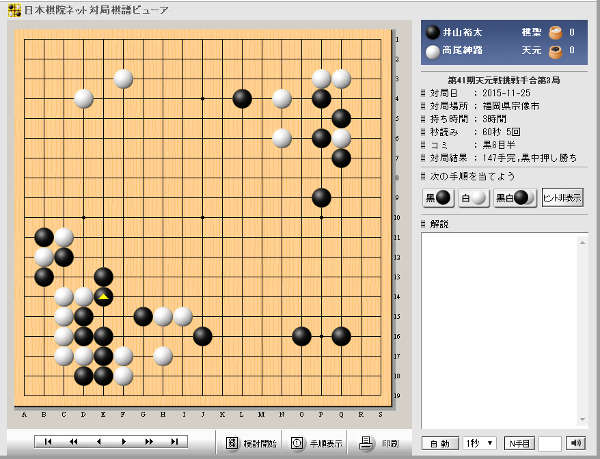Click the center star point at K10
Image resolution: width=600 pixels, height=459 pixels.
(x=202, y=218)
